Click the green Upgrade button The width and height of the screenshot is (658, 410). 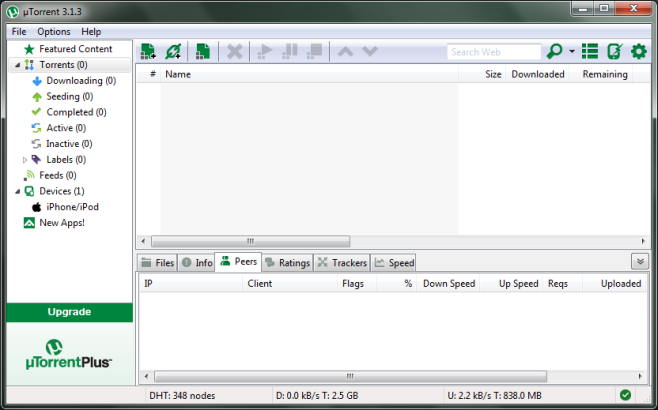pos(70,312)
